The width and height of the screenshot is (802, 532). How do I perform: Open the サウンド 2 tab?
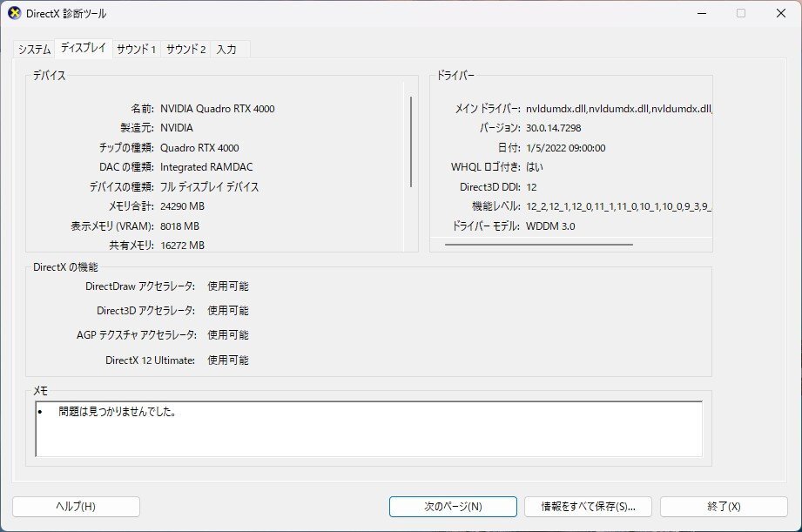[185, 50]
